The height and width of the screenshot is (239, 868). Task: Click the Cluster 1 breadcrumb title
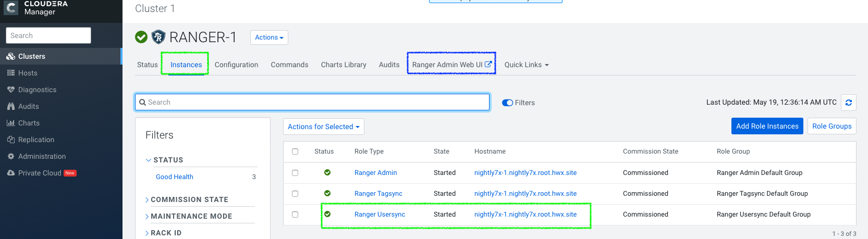click(x=155, y=8)
